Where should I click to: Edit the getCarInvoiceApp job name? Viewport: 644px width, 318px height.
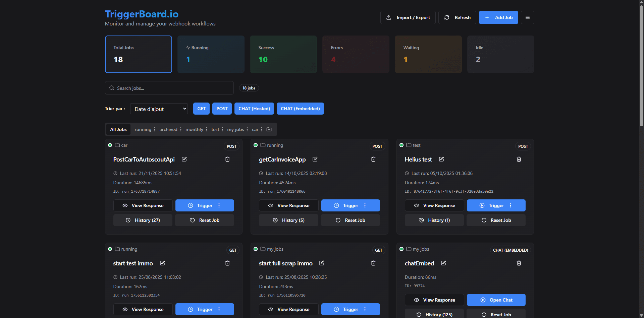click(315, 159)
